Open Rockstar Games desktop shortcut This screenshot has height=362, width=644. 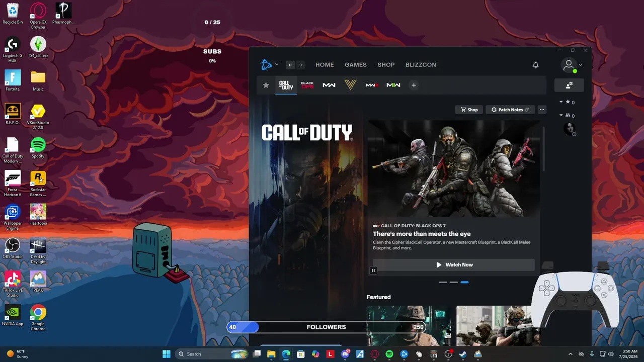coord(38,184)
